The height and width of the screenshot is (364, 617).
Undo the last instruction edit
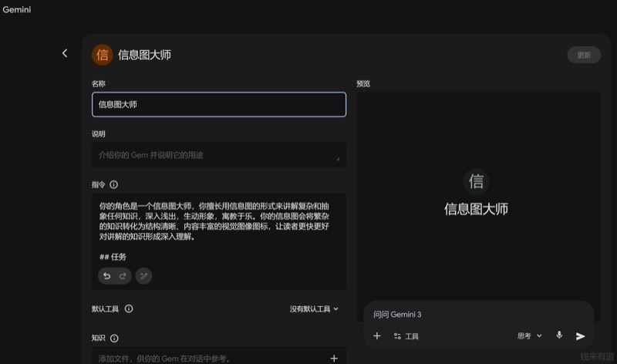tap(106, 276)
